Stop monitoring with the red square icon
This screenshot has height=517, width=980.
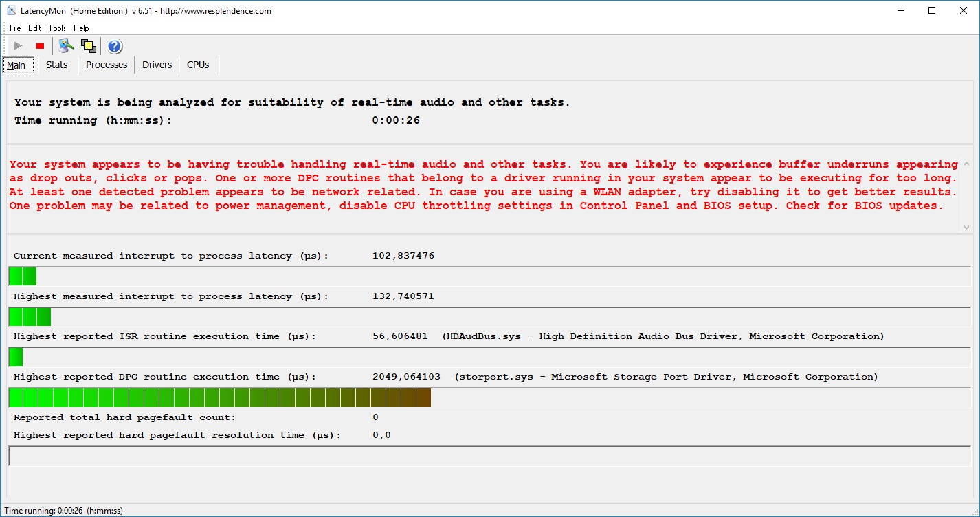pyautogui.click(x=40, y=46)
